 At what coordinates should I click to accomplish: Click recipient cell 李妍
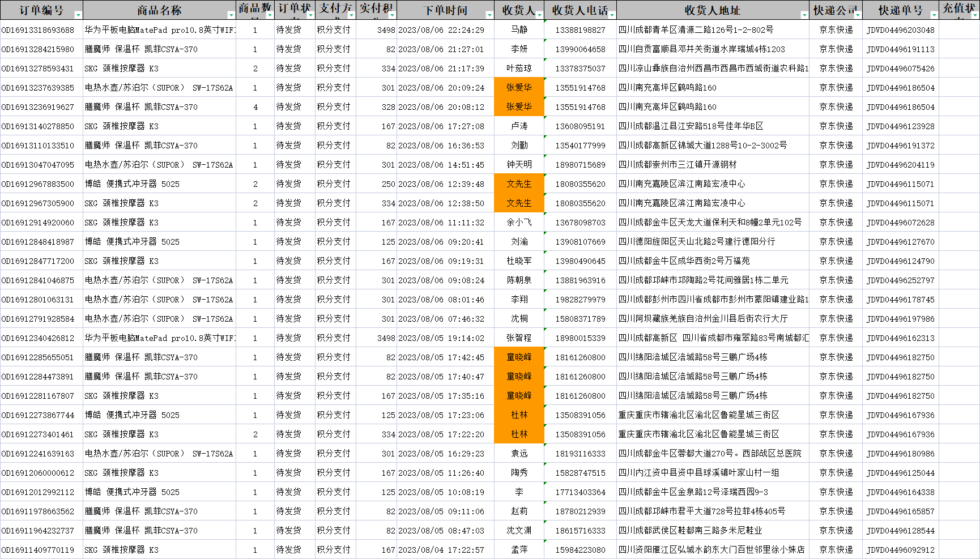(x=519, y=49)
